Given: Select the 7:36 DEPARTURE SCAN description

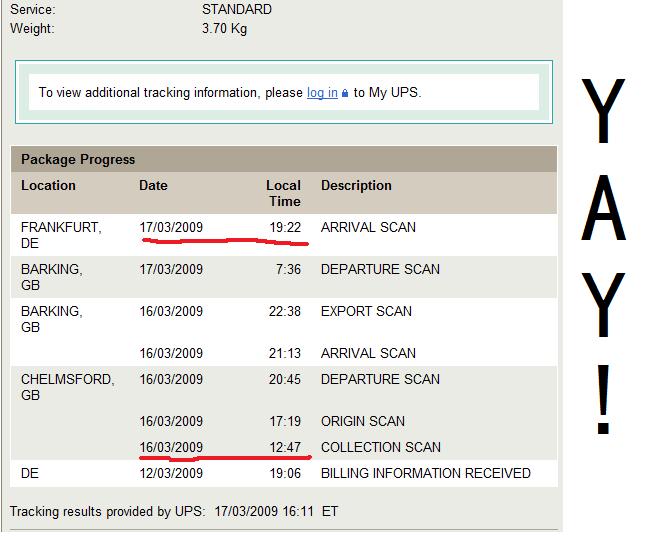Looking at the screenshot, I should (x=380, y=269).
